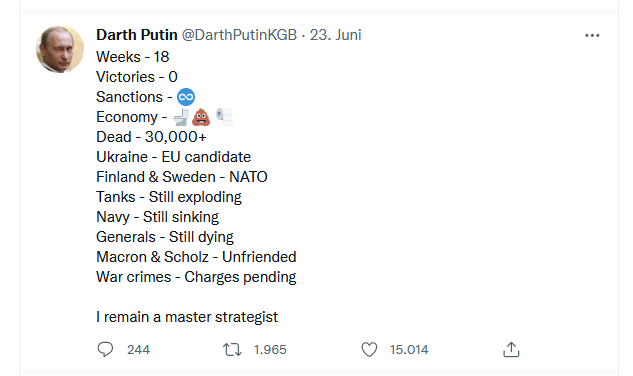The height and width of the screenshot is (376, 633).
Task: Click the 'Weeks - 18' line
Action: click(x=132, y=57)
